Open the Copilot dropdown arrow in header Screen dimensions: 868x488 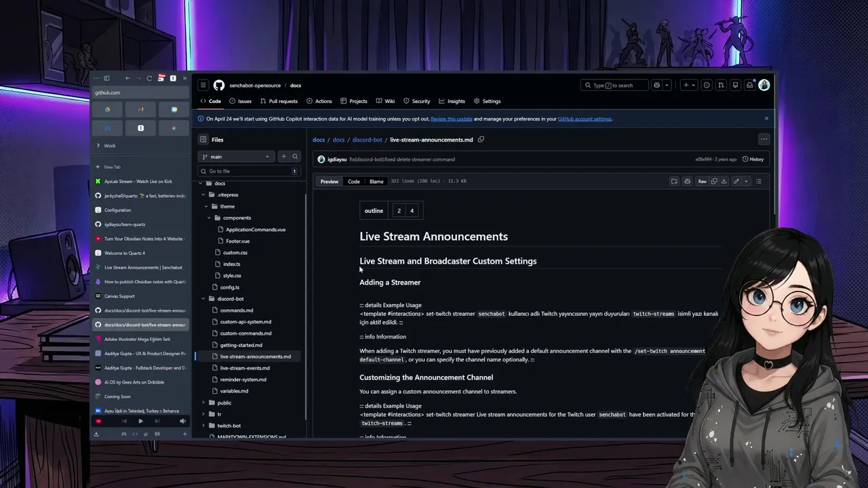tap(667, 85)
